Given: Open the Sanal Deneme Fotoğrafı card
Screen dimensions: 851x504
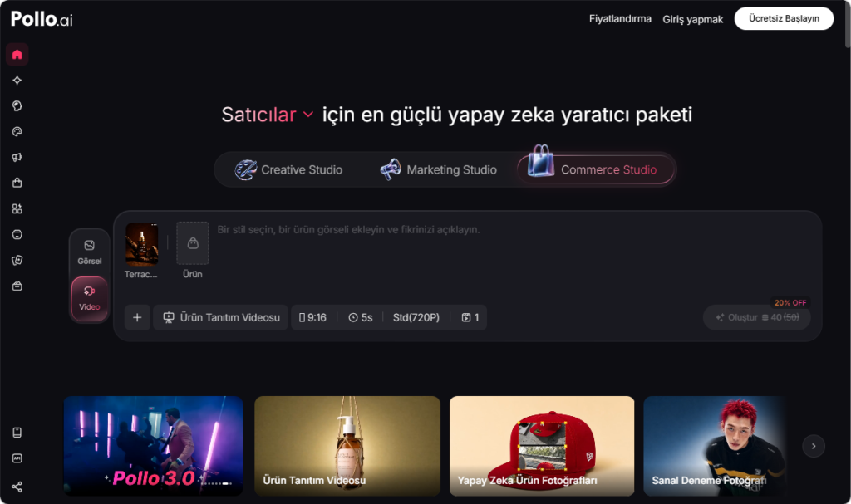Looking at the screenshot, I should 716,446.
